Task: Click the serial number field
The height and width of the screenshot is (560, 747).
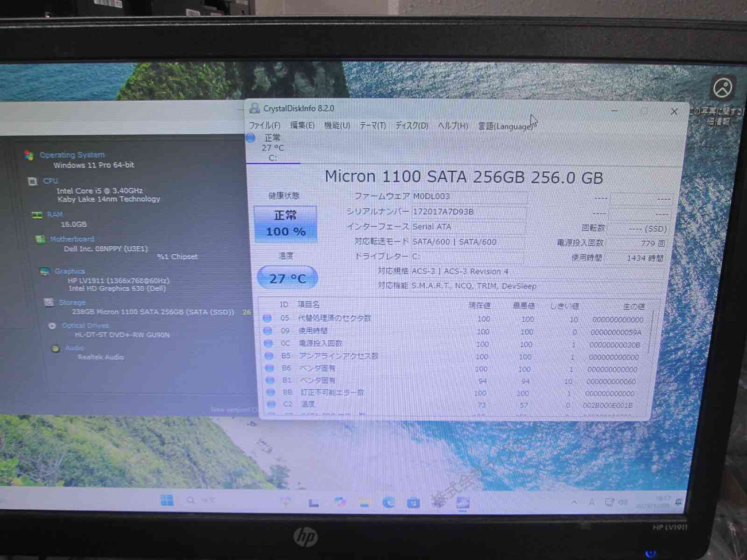Action: tap(468, 212)
